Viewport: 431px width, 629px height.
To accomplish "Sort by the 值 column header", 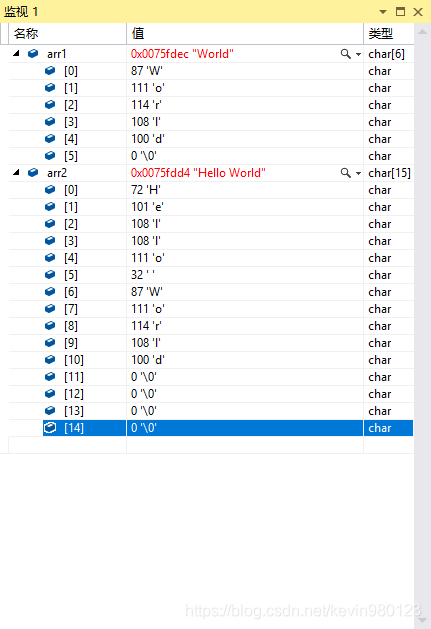I will coord(245,33).
